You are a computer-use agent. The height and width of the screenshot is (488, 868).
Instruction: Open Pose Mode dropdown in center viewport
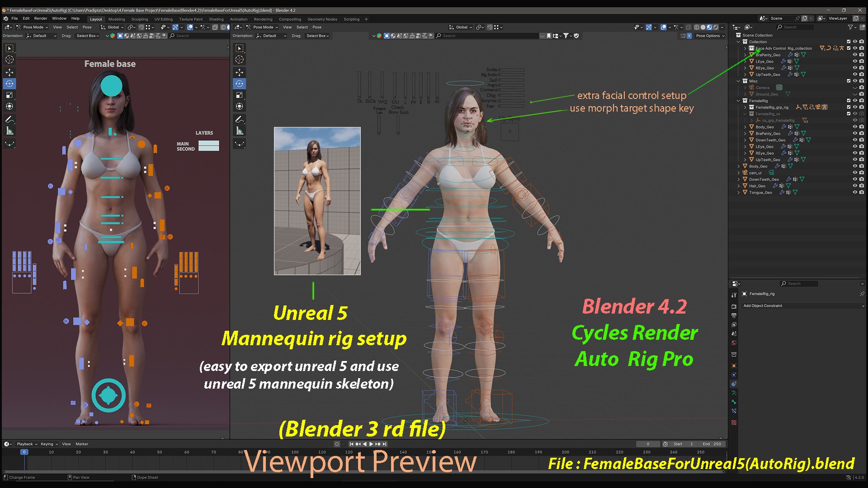click(262, 27)
